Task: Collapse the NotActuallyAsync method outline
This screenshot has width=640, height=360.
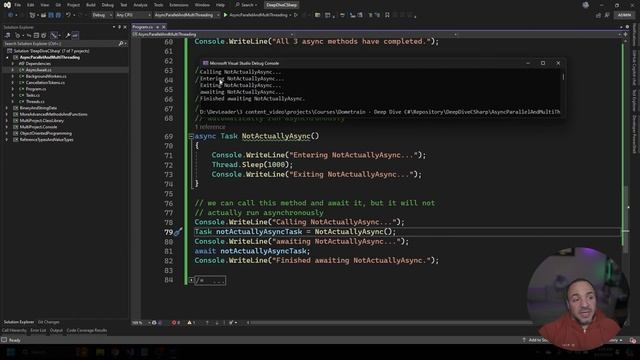Action: click(x=191, y=136)
